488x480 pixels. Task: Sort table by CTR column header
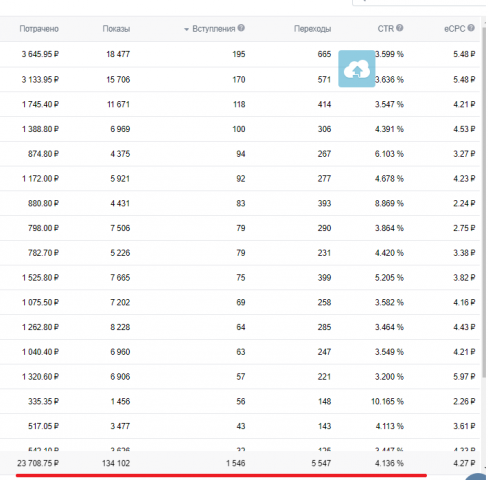[x=386, y=29]
